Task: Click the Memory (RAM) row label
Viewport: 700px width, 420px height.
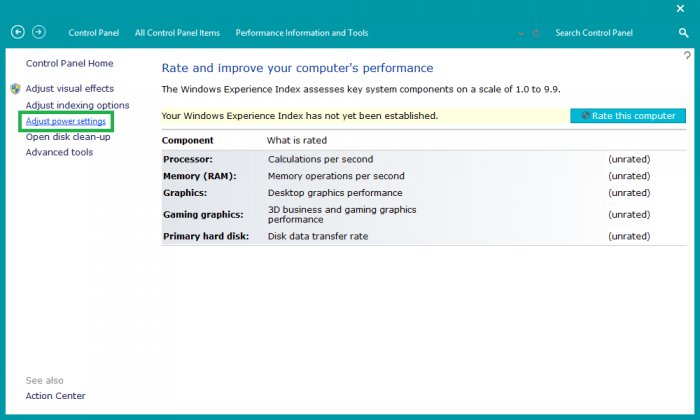Action: point(200,176)
